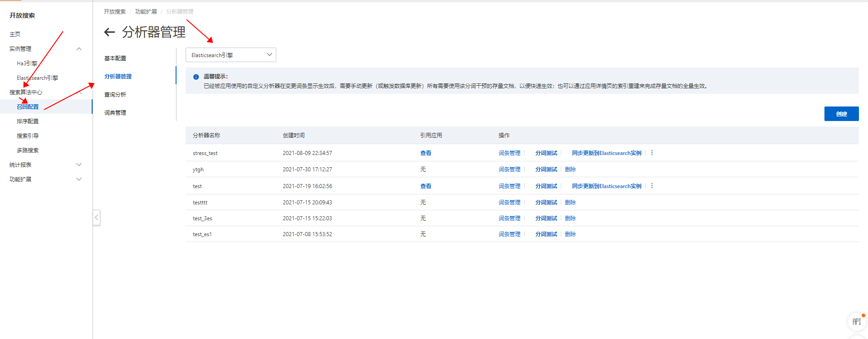Run 分词测试 for testttt
The image size is (868, 339).
546,203
